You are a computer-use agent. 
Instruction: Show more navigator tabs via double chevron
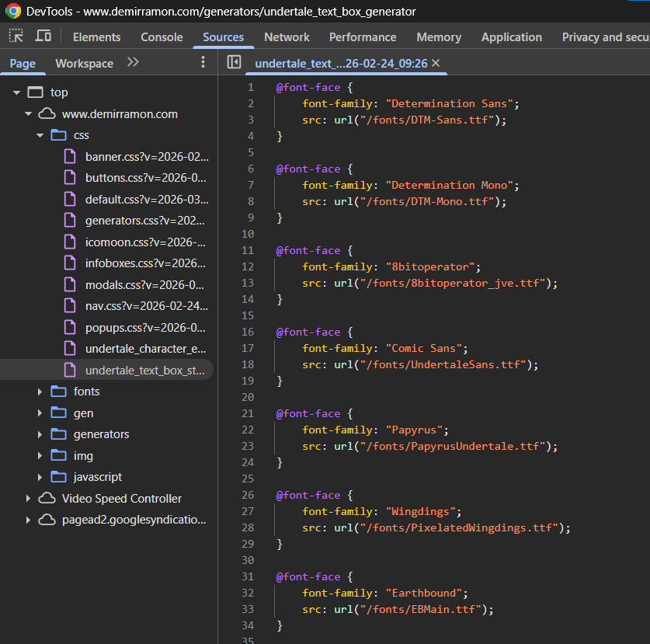[x=133, y=63]
